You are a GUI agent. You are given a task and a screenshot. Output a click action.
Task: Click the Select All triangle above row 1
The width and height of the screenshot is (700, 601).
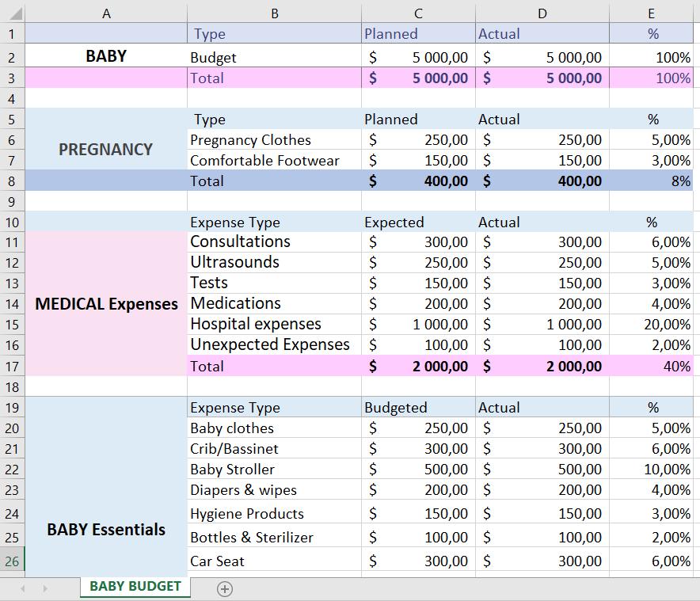[13, 13]
